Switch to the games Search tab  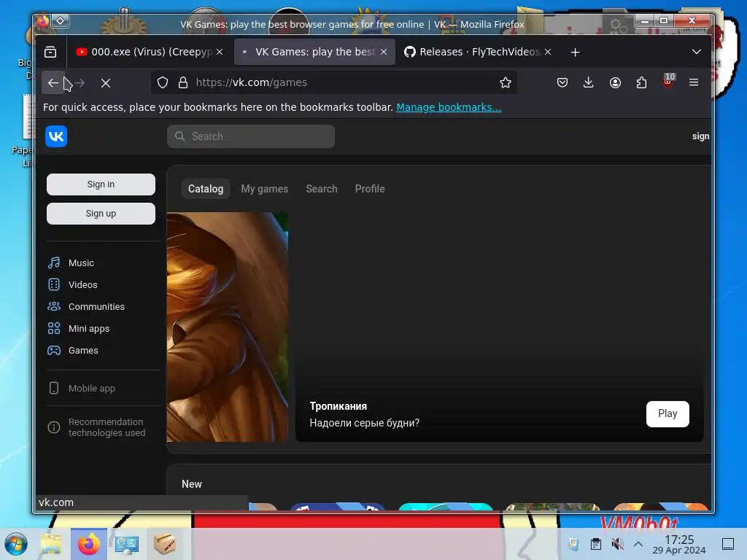point(322,189)
